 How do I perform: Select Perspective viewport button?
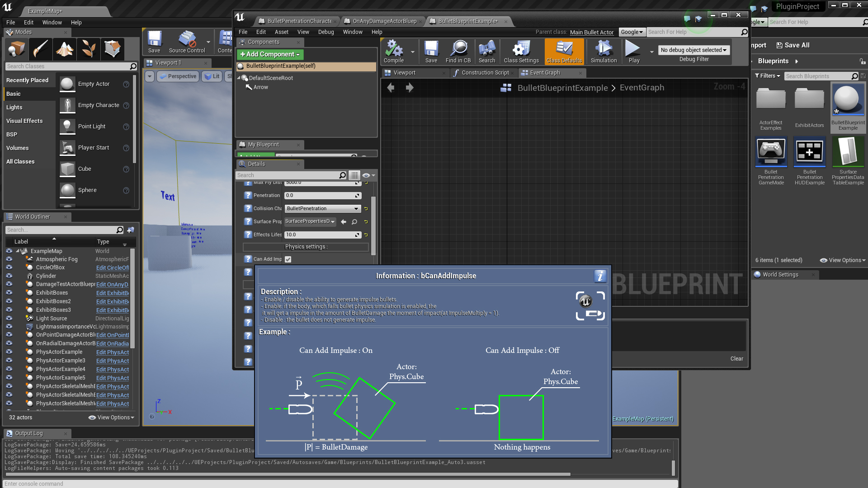coord(178,76)
